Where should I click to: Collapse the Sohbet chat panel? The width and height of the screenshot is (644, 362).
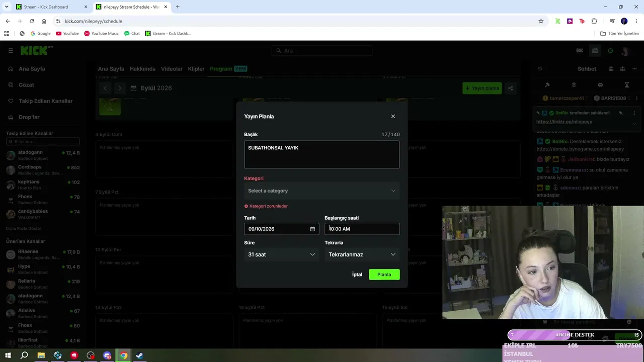(540, 69)
